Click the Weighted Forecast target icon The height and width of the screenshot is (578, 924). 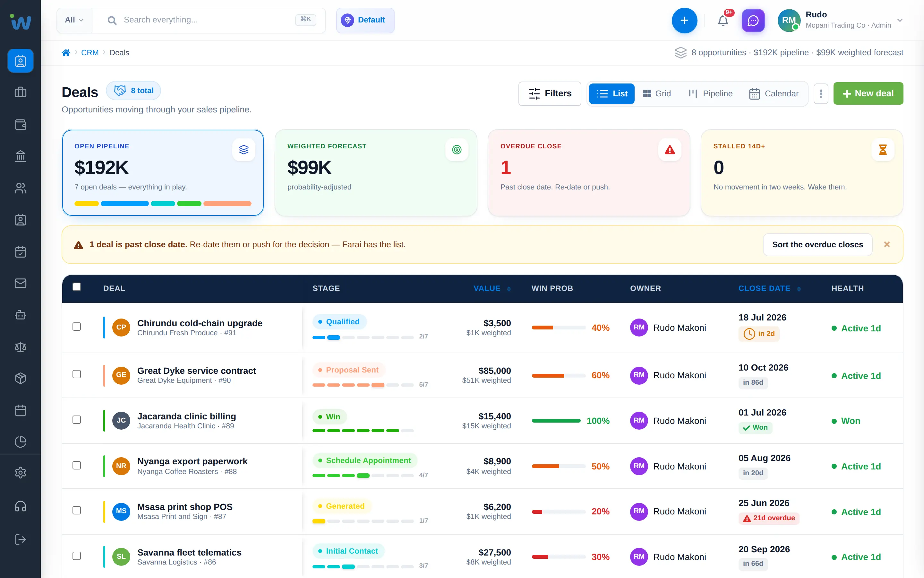click(457, 149)
